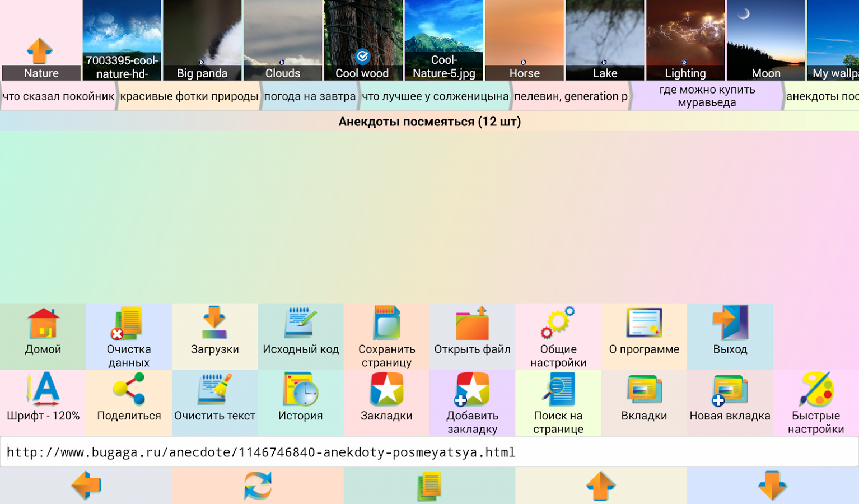Show open Вкладки tabs

tap(644, 403)
